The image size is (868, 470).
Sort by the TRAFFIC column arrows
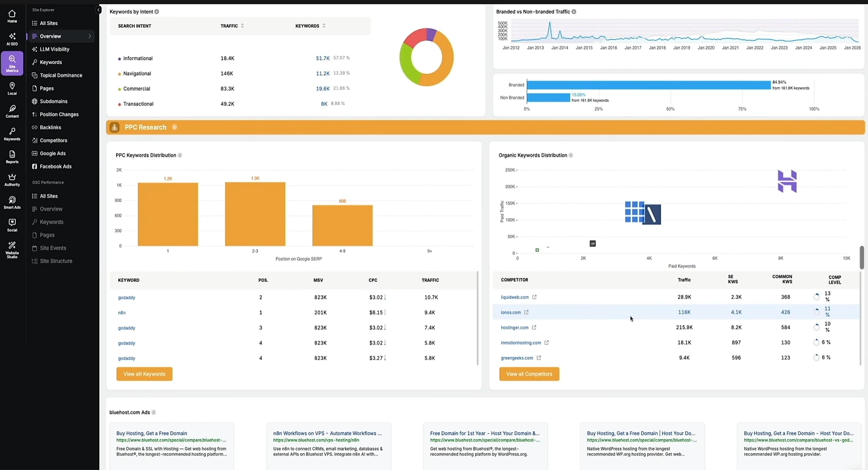click(242, 26)
